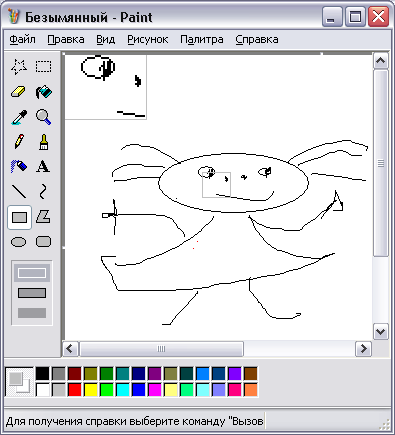Pick the yellow color swatch
Screen dimensions: 395x435
(x=90, y=390)
